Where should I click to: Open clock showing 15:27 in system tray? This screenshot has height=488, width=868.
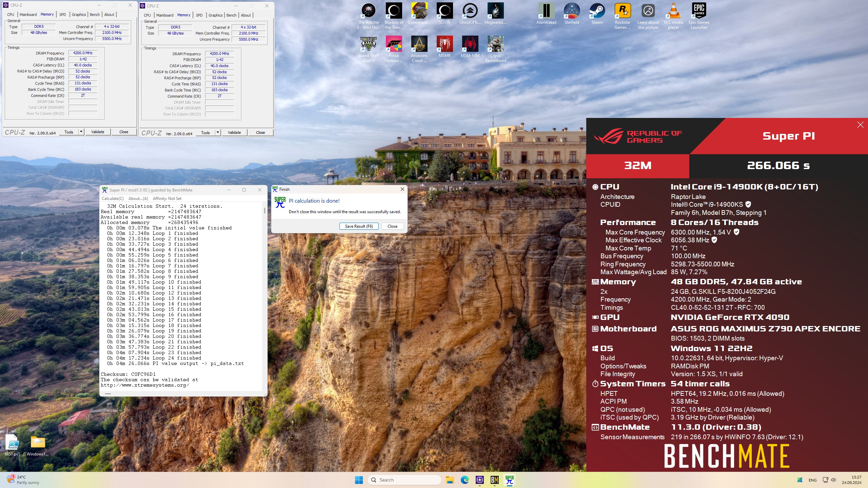click(851, 480)
